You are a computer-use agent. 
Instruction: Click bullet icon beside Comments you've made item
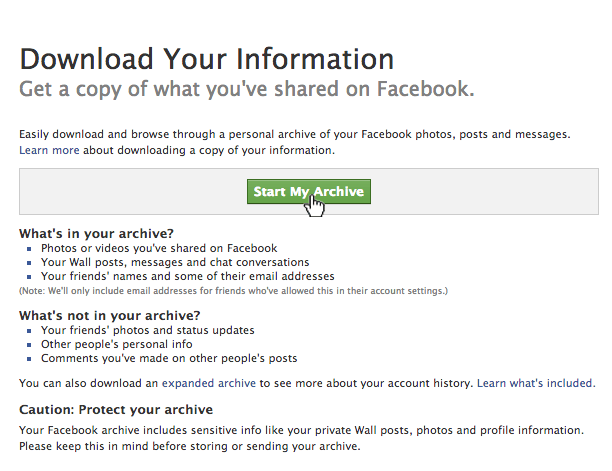pyautogui.click(x=29, y=359)
